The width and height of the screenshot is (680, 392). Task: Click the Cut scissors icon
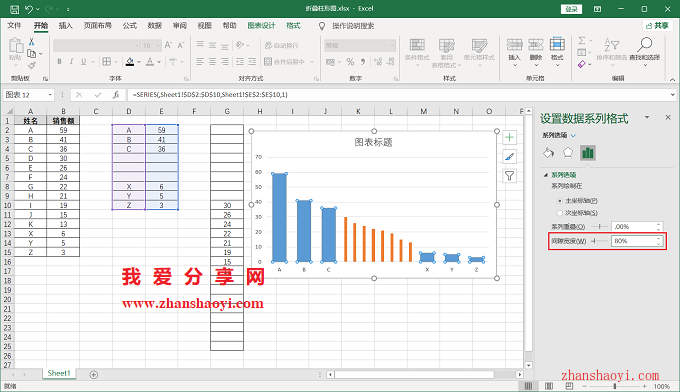31,42
